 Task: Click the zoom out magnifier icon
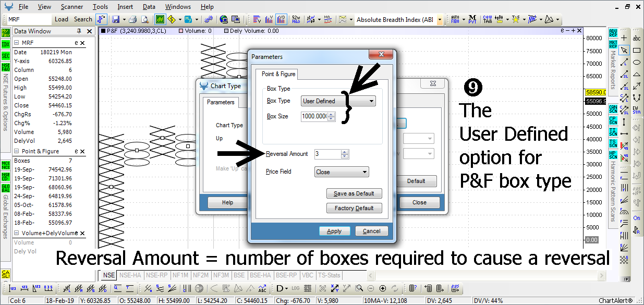click(x=371, y=288)
